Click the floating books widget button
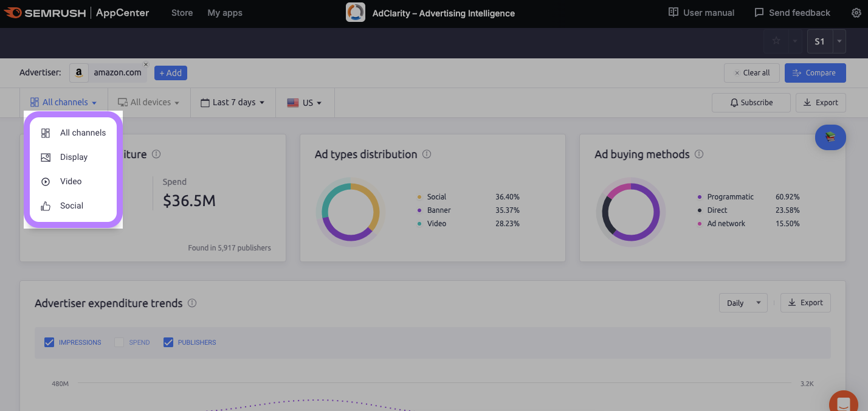 (830, 137)
